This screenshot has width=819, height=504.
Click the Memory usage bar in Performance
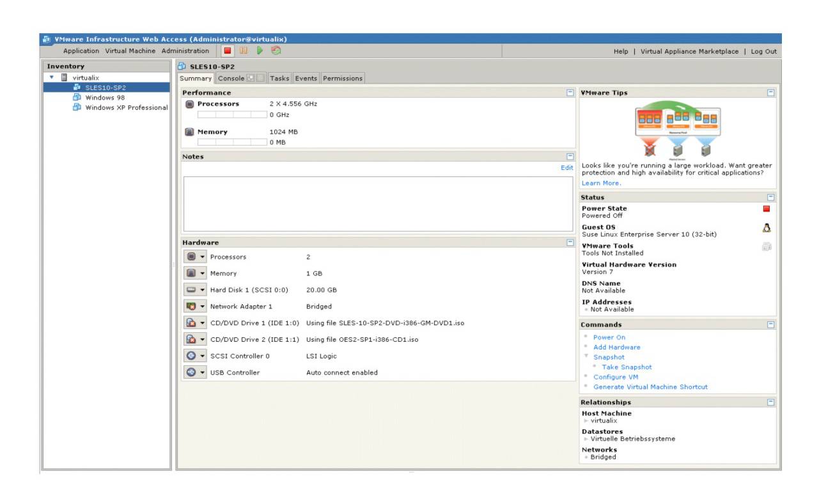click(232, 142)
